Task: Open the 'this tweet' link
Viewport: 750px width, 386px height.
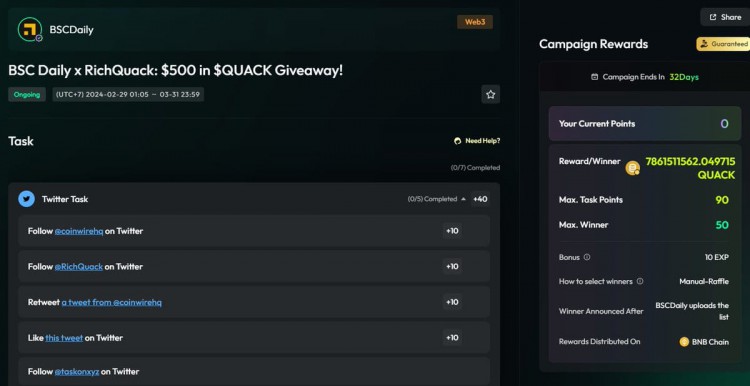Action: [64, 338]
